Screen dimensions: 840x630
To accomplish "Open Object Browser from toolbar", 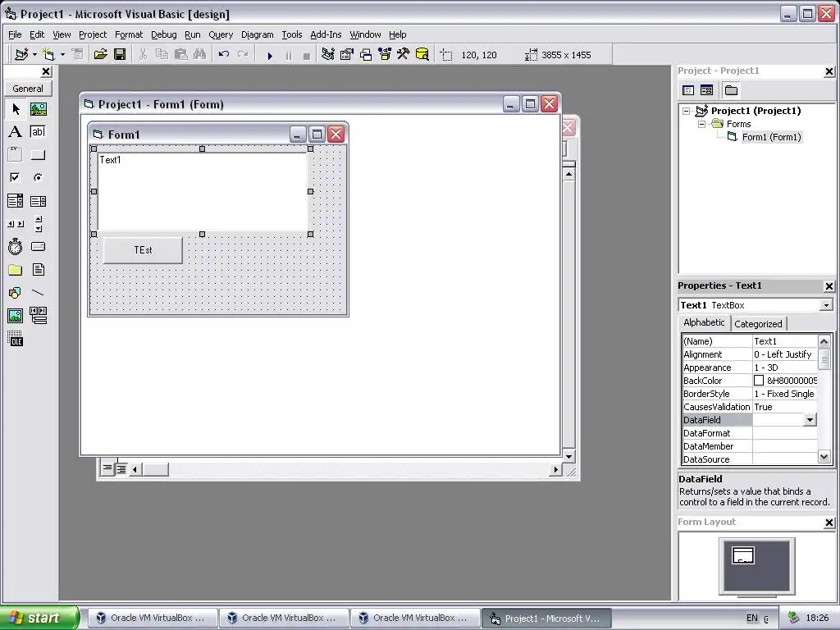I will [x=385, y=55].
